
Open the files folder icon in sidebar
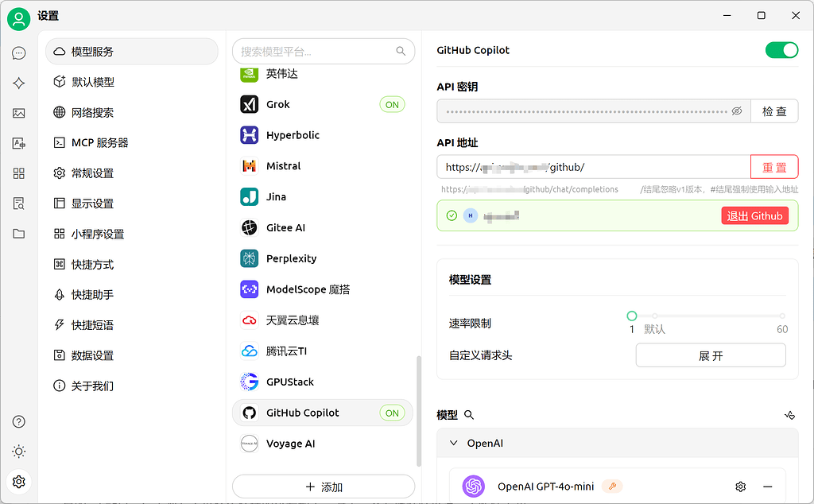tap(19, 234)
